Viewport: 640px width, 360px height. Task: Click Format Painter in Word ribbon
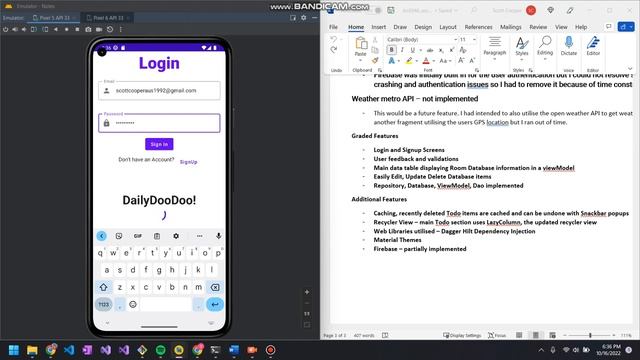coord(375,61)
